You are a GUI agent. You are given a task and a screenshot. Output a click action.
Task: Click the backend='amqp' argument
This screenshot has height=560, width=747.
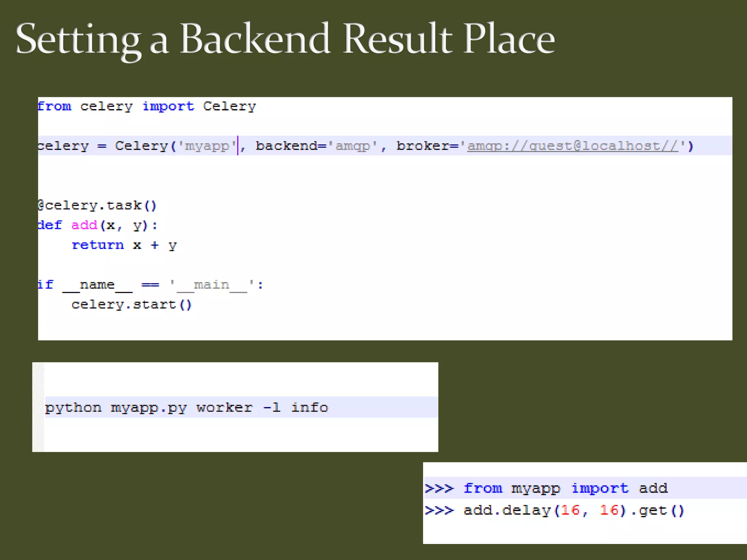tap(317, 146)
